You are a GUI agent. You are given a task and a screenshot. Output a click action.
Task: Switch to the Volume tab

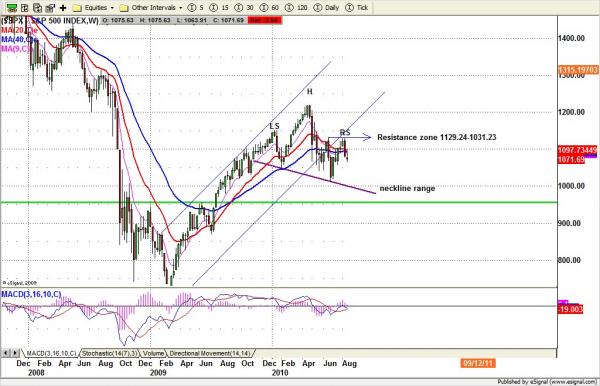153,353
